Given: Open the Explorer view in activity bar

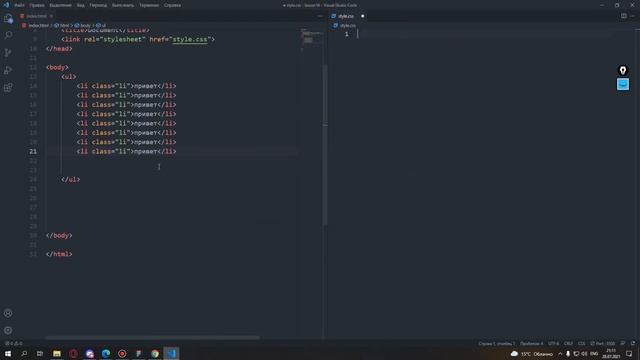Looking at the screenshot, I should click(8, 19).
